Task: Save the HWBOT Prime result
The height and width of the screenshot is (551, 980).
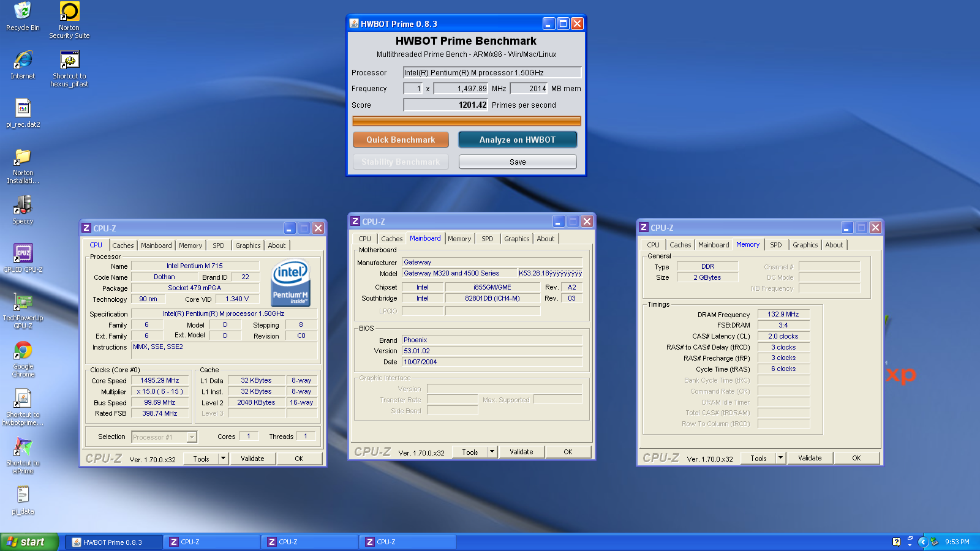Action: [518, 162]
